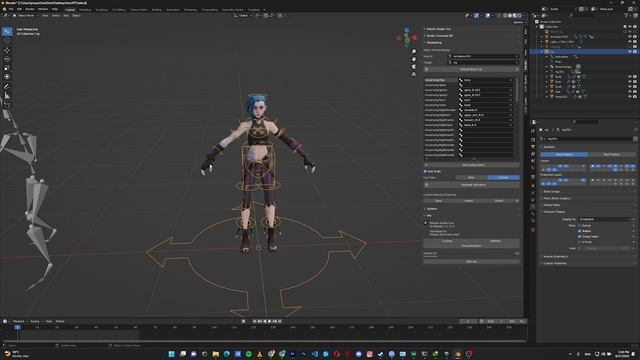Select the Scale tool
Screen dimensions: 640x360
click(7, 68)
